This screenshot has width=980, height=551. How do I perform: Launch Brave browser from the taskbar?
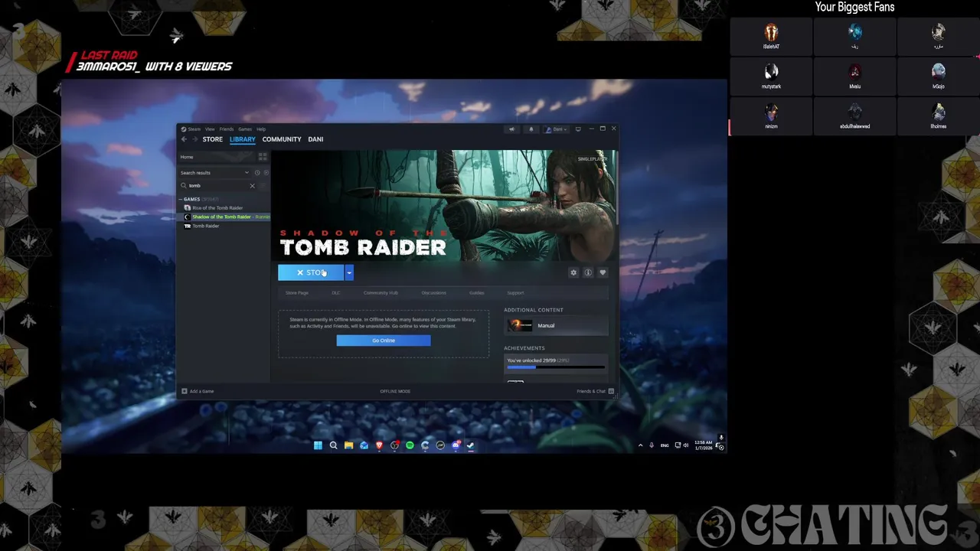(379, 445)
